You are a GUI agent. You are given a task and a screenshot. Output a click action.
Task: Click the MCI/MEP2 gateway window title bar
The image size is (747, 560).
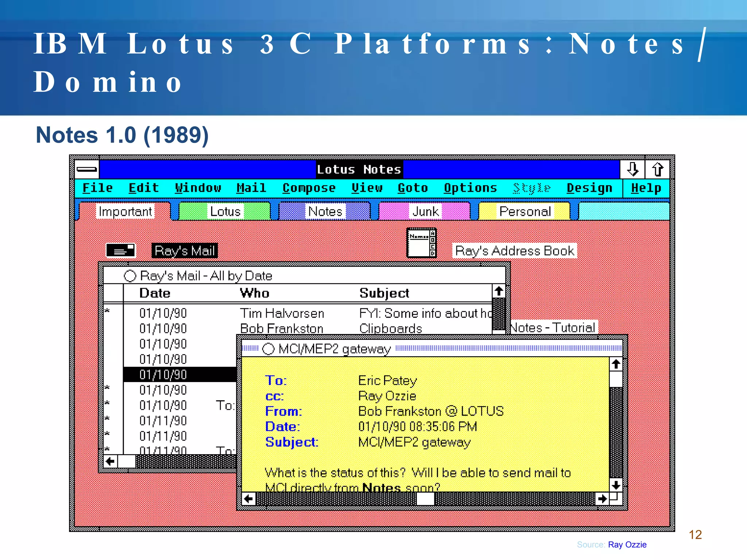tap(432, 349)
